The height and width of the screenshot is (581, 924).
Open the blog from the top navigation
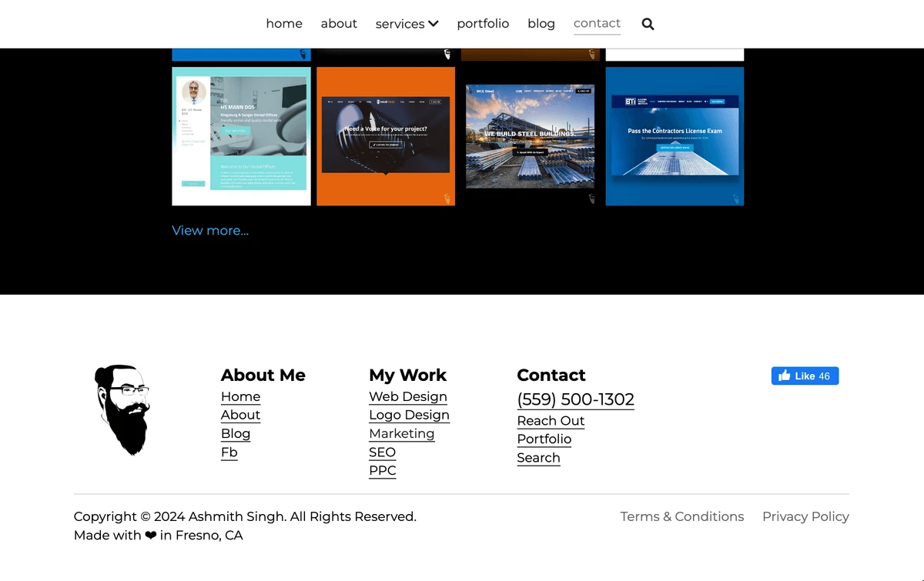[x=541, y=24]
